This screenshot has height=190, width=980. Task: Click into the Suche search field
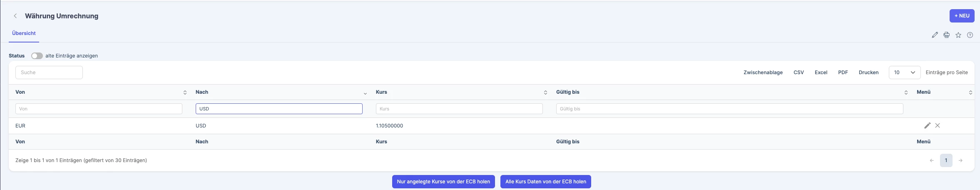49,72
